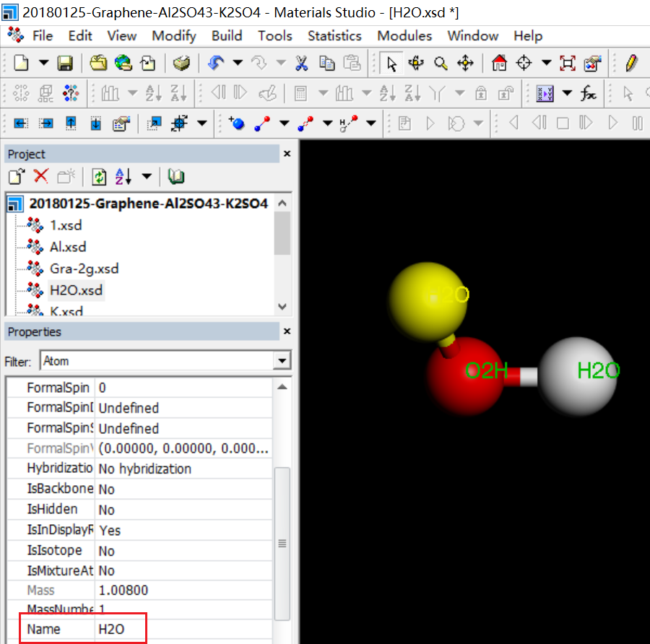This screenshot has width=650, height=644.
Task: Select the 3D Viewer Selection Mode arrow
Action: click(x=391, y=64)
